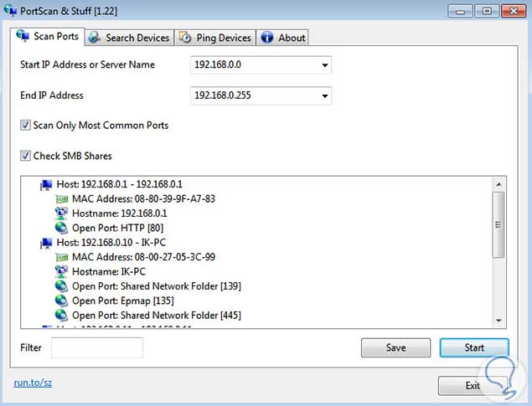Select Open Port: Epmap [135] row
The image size is (532, 406).
point(123,301)
